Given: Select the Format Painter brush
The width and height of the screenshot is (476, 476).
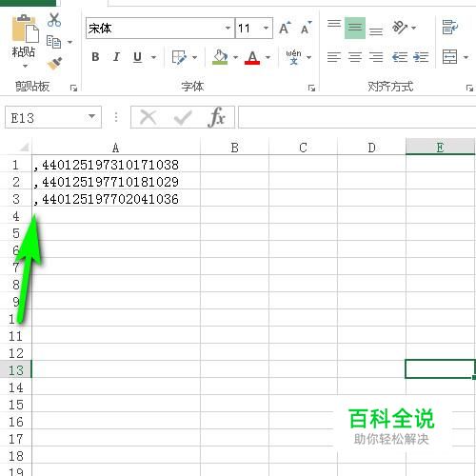Looking at the screenshot, I should (x=54, y=63).
